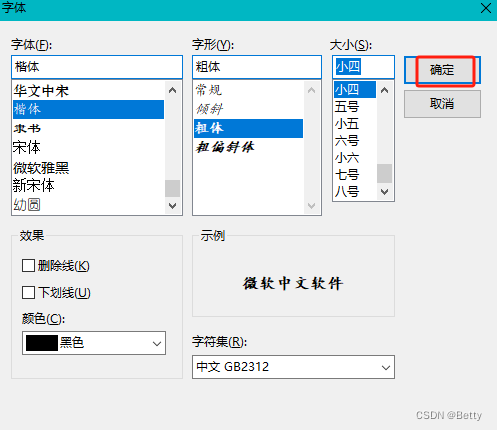
Task: Click the black color swatch
Action: coord(42,343)
